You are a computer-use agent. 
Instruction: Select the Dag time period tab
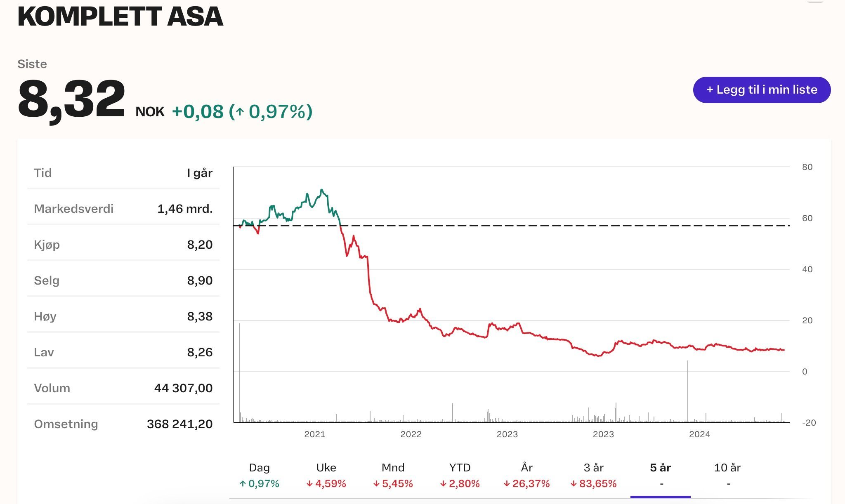[x=259, y=475]
